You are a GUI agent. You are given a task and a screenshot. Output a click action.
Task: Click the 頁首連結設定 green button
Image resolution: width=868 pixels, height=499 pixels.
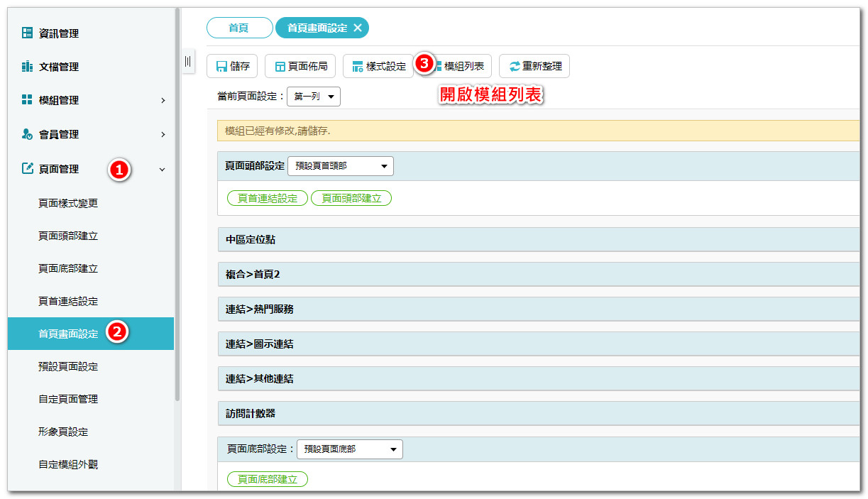tap(268, 199)
